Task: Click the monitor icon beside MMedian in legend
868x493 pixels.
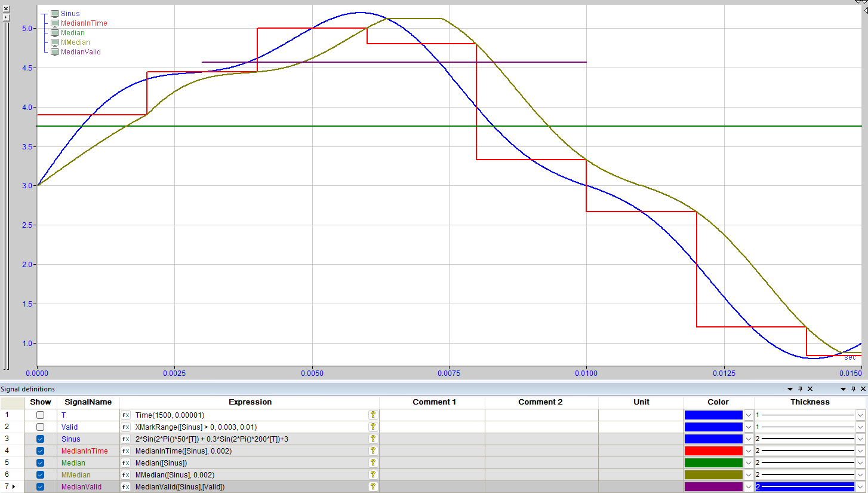Action: coord(55,42)
